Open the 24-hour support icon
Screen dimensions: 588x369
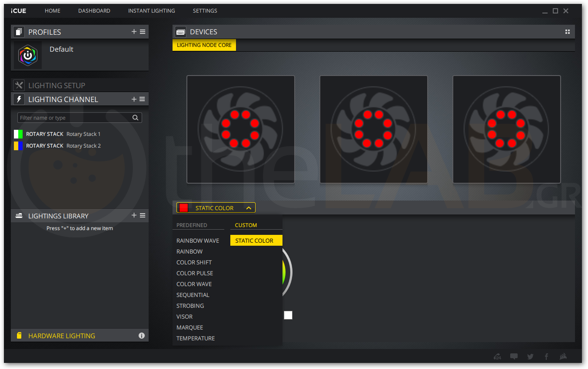pos(498,356)
